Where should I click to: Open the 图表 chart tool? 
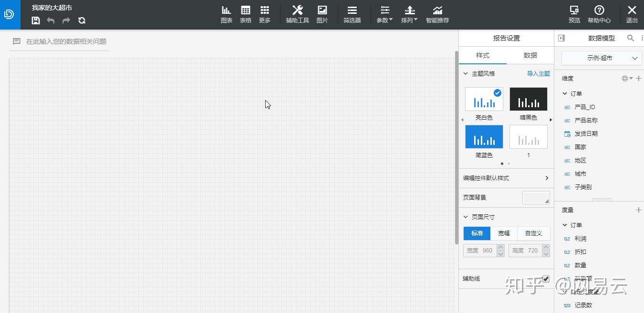pyautogui.click(x=227, y=14)
